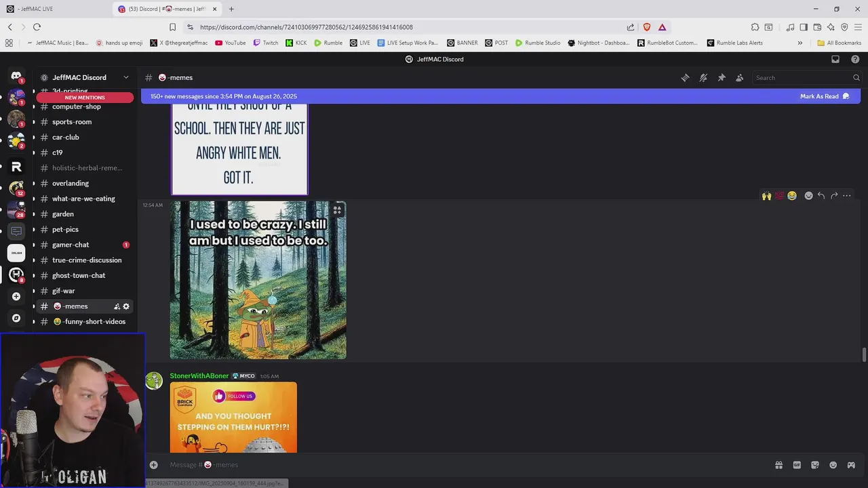
Task: Open the gift Nitro icon
Action: pos(778,465)
